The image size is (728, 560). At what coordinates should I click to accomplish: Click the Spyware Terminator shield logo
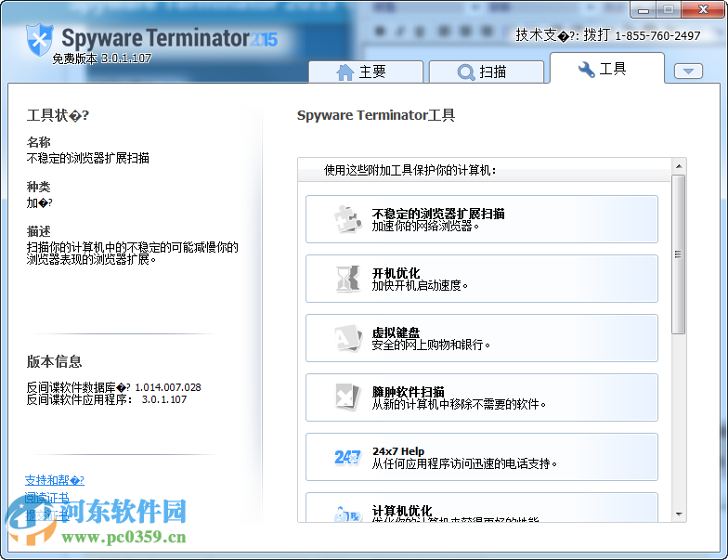pos(39,40)
